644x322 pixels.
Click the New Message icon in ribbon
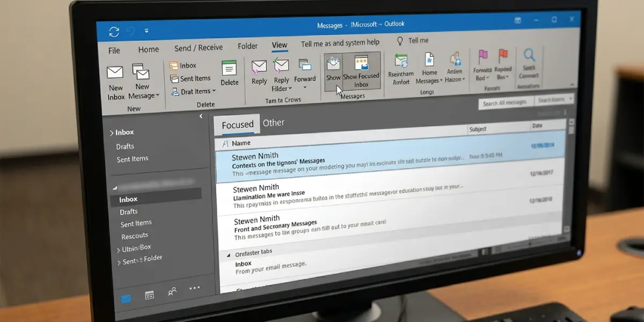click(141, 71)
